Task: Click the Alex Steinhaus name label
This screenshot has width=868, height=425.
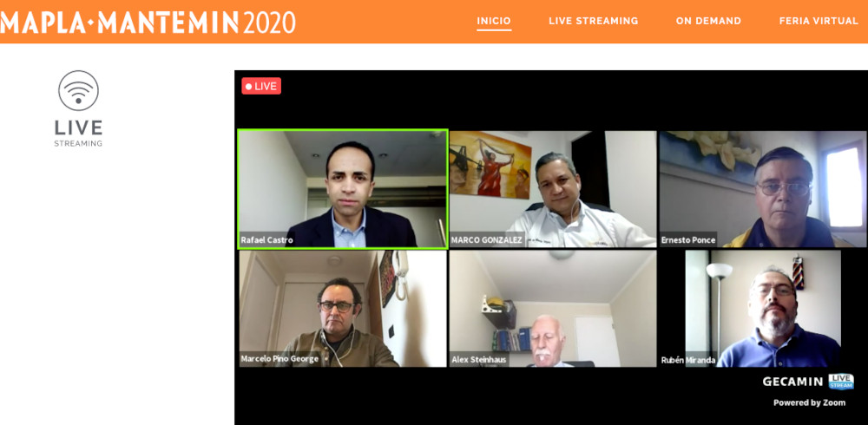Action: (x=479, y=360)
